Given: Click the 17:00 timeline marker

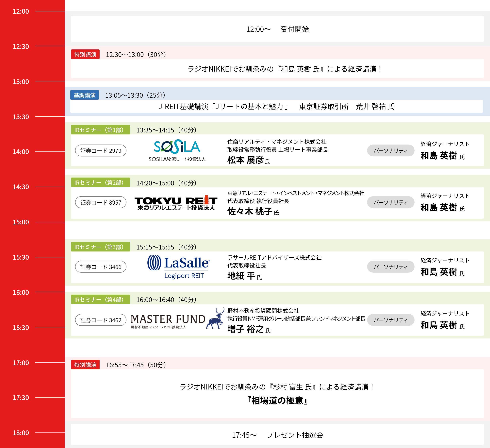Looking at the screenshot, I should tap(21, 363).
